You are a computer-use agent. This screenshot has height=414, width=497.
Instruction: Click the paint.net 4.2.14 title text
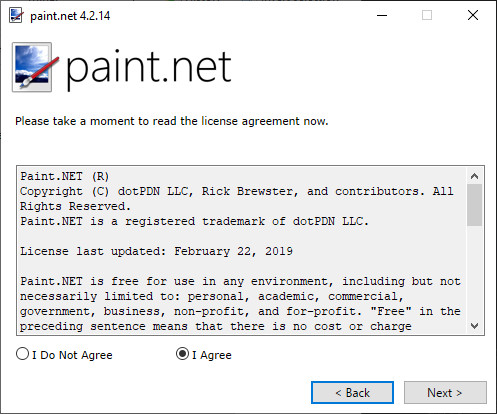click(x=70, y=16)
